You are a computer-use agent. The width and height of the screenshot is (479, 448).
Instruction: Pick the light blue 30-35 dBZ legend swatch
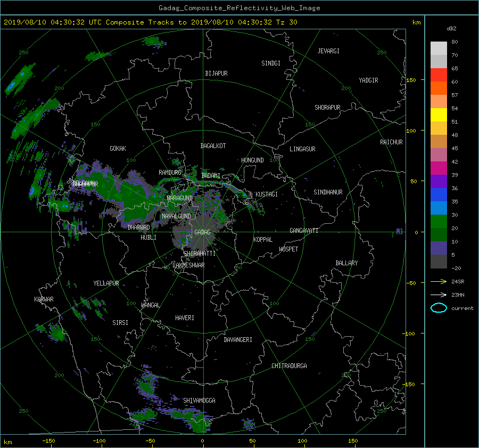click(439, 208)
